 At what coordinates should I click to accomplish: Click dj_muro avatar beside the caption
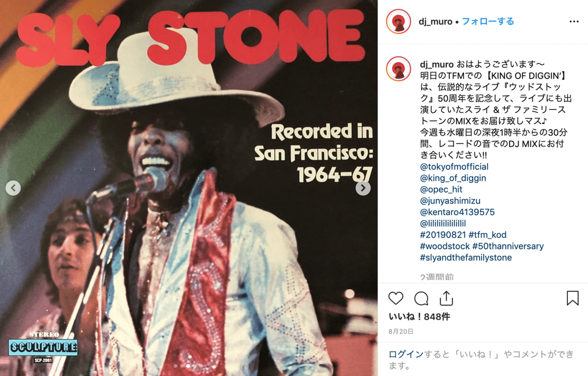[x=398, y=69]
